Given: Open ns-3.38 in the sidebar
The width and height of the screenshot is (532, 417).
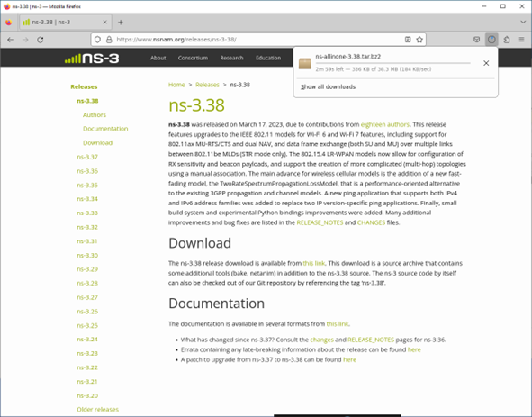Looking at the screenshot, I should pyautogui.click(x=87, y=101).
